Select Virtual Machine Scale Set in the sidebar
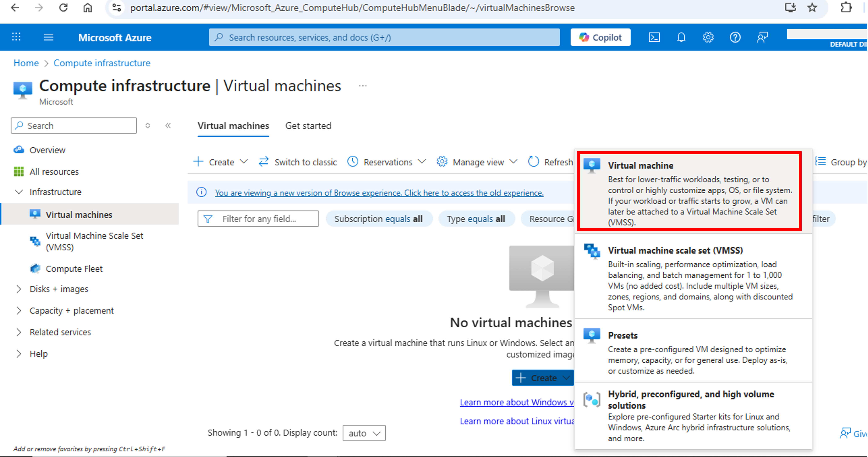Viewport: 868px width, 457px height. click(95, 241)
